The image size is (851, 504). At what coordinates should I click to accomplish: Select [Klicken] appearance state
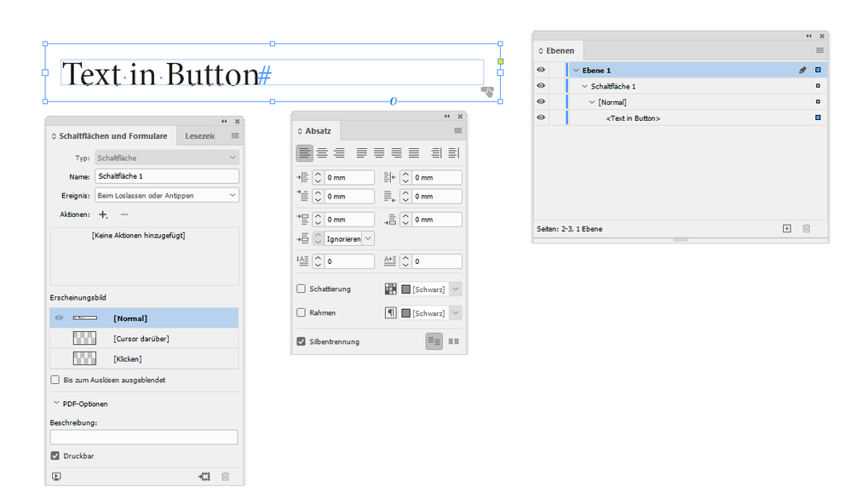(144, 358)
